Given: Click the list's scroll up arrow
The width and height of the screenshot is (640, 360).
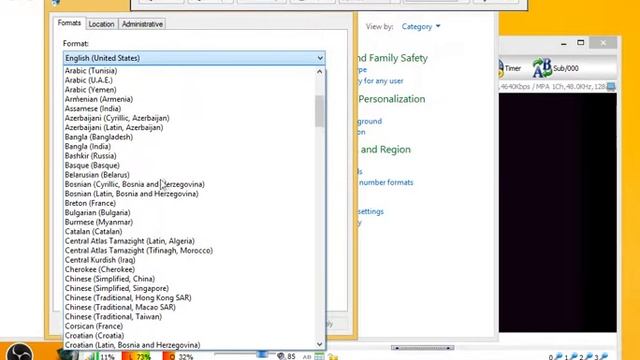Looking at the screenshot, I should 320,71.
